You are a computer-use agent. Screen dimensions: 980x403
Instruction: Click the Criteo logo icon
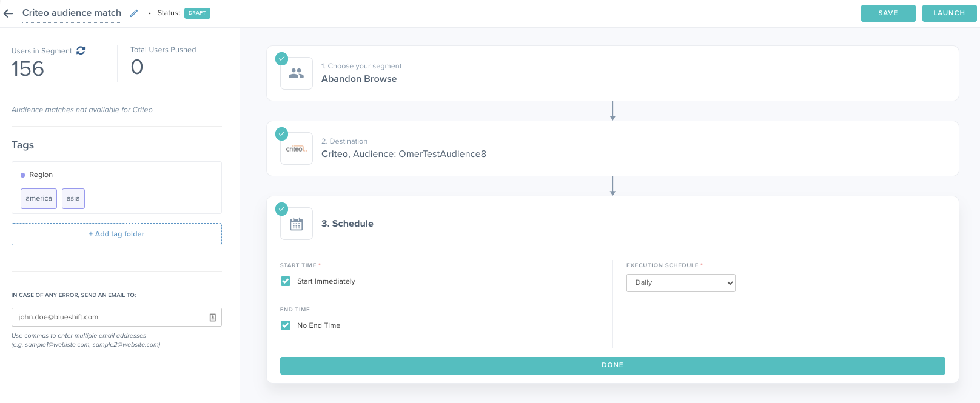point(297,148)
